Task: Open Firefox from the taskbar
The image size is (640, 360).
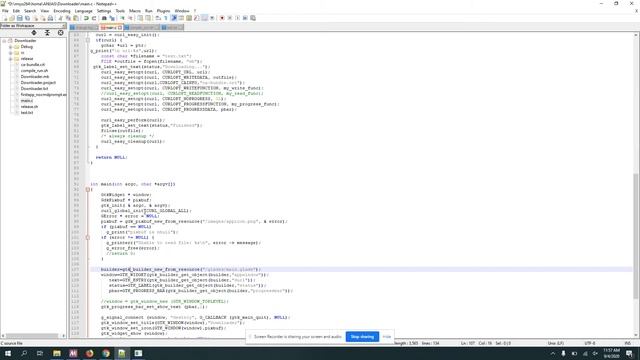Action: point(89,353)
